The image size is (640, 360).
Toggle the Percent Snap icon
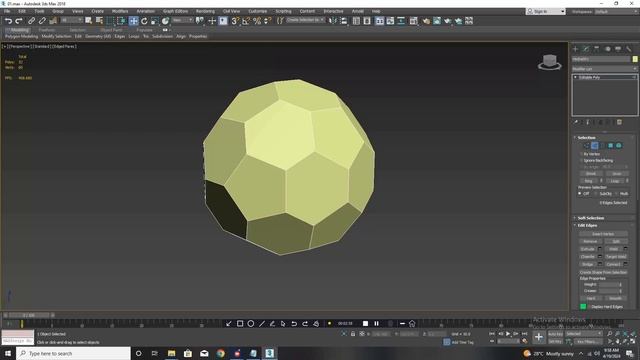257,21
